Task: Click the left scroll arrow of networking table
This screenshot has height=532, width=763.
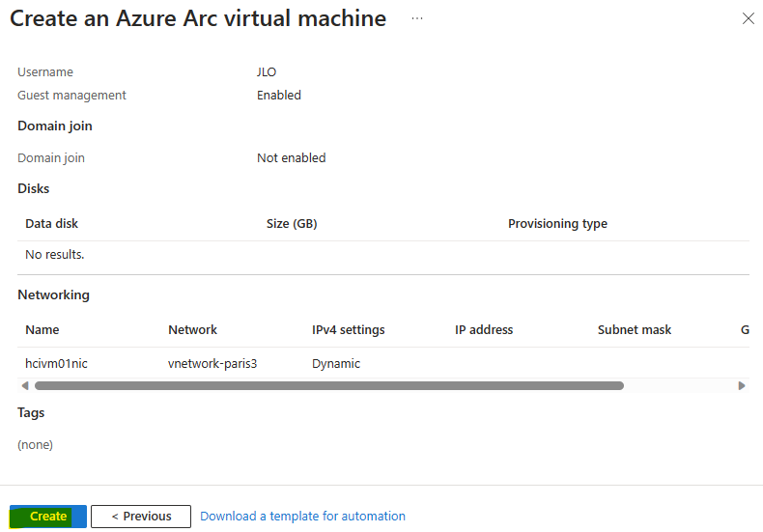Action: pos(25,385)
